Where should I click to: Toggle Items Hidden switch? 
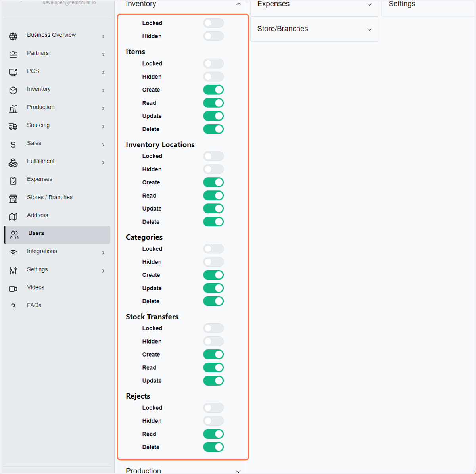213,77
